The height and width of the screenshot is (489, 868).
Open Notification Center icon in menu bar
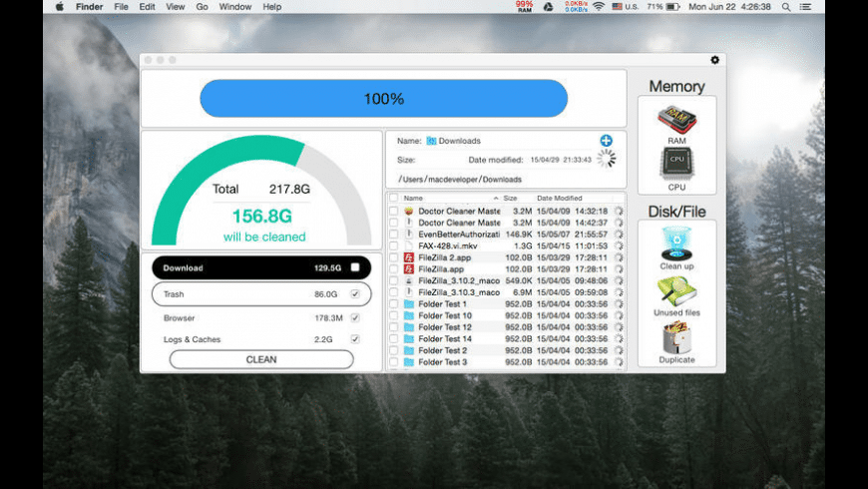click(x=806, y=7)
